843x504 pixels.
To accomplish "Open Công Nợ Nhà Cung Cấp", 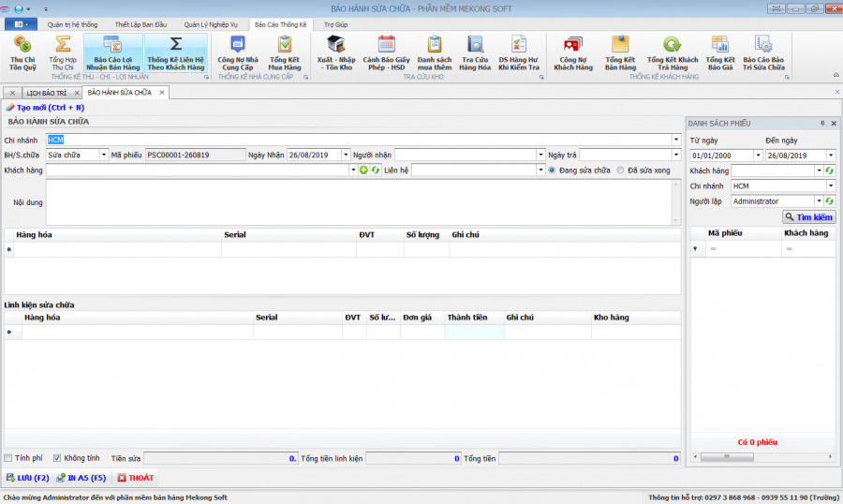I will tap(238, 52).
